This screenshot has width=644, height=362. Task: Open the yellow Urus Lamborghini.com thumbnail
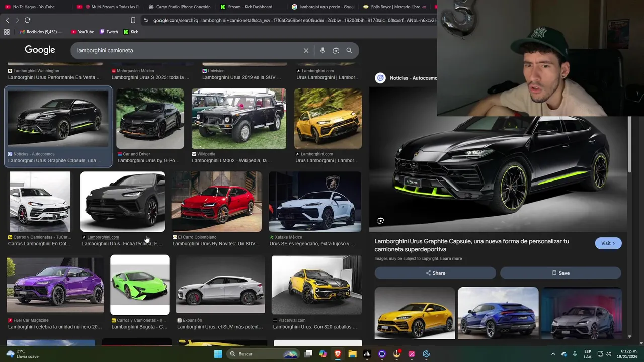pos(328,119)
